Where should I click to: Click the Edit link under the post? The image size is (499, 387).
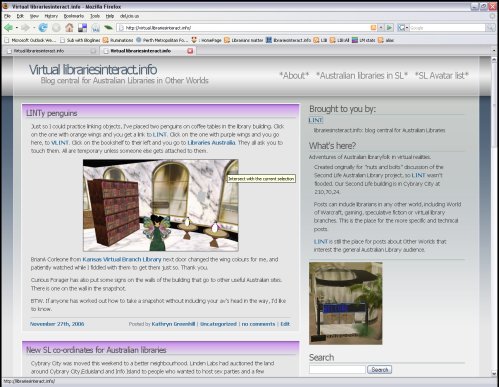pyautogui.click(x=285, y=324)
